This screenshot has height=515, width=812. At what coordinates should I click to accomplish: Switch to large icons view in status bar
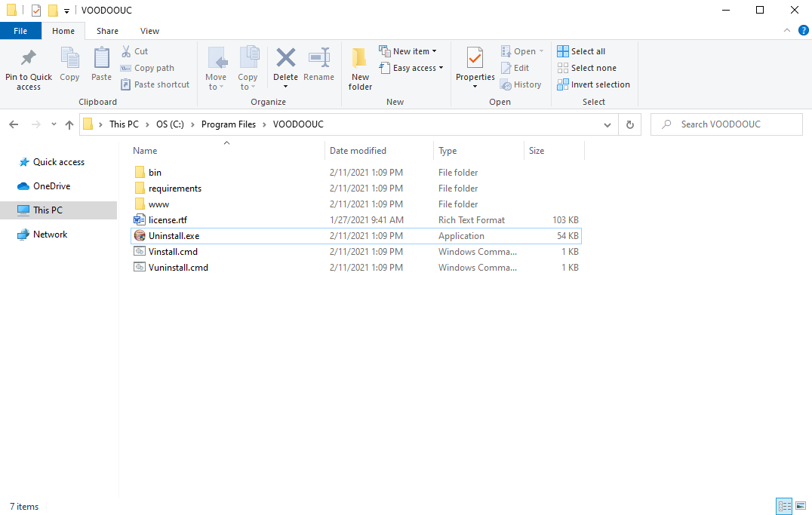(x=802, y=506)
